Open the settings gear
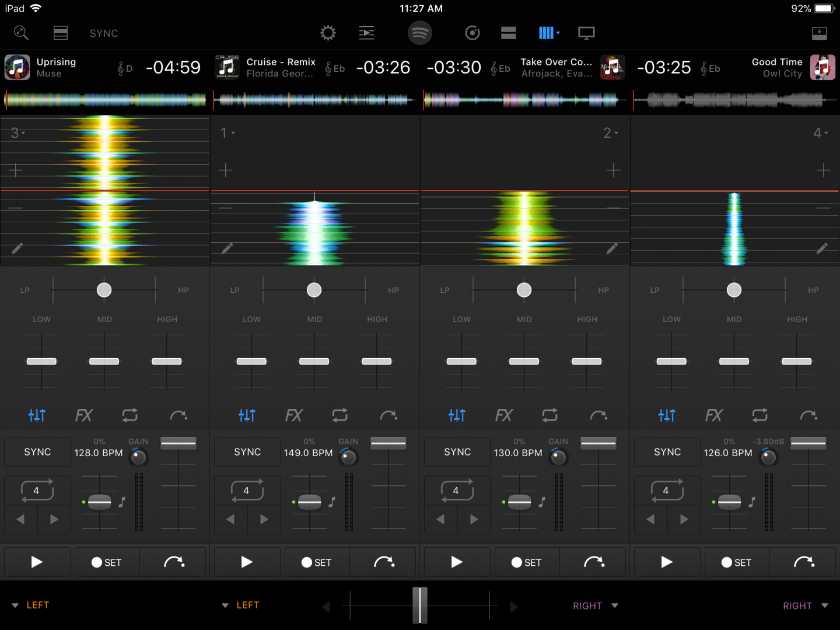This screenshot has height=630, width=840. (x=328, y=33)
